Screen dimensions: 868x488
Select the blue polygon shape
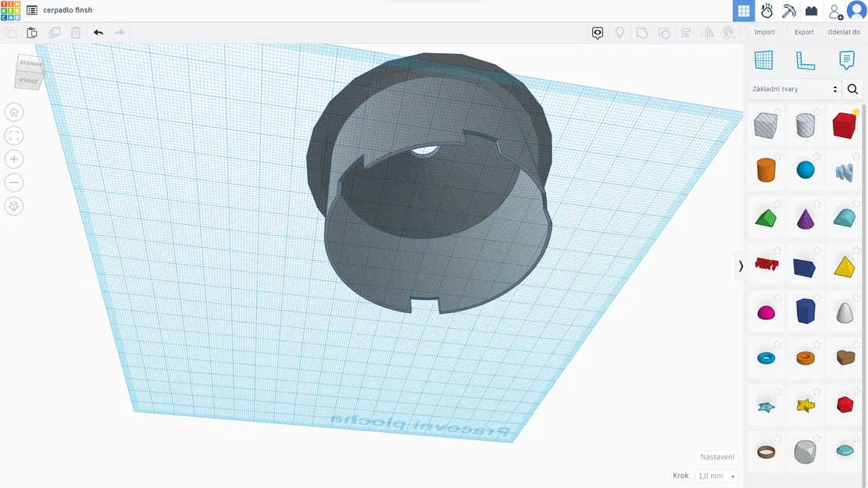pos(805,312)
